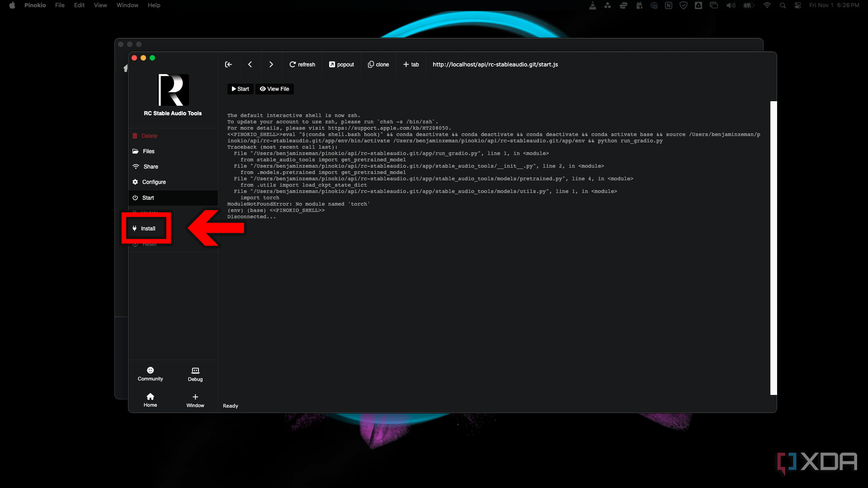Click the VLC cone icon in menu bar
868x488 pixels.
click(593, 5)
